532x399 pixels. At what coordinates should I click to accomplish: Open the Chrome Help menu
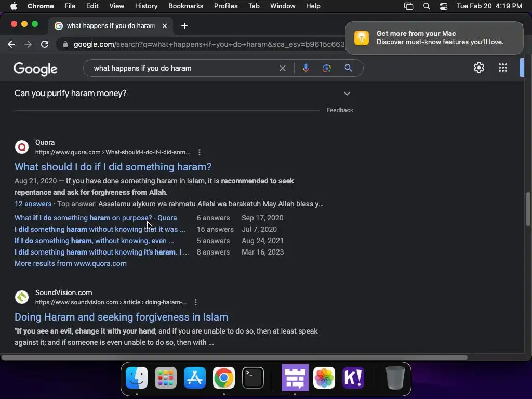point(313,6)
